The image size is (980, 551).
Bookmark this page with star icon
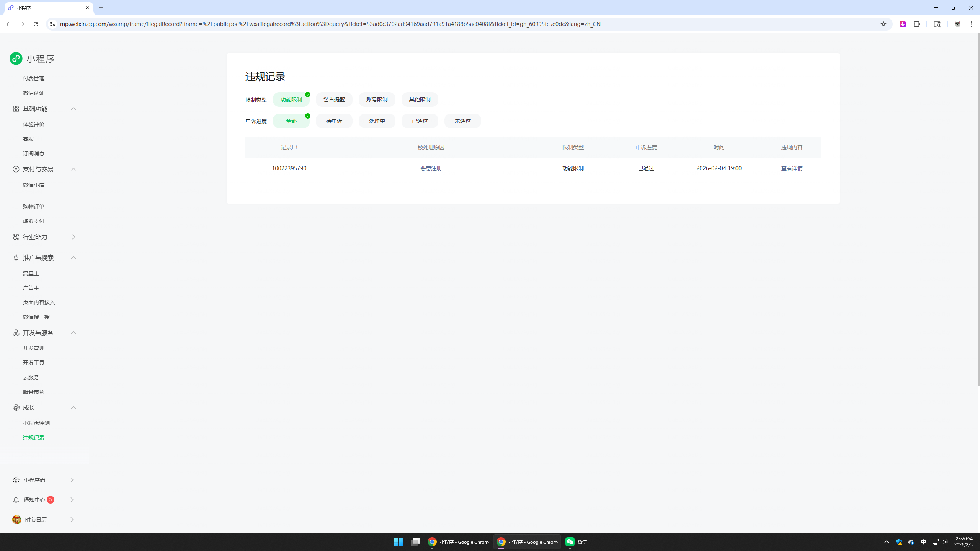pos(883,24)
